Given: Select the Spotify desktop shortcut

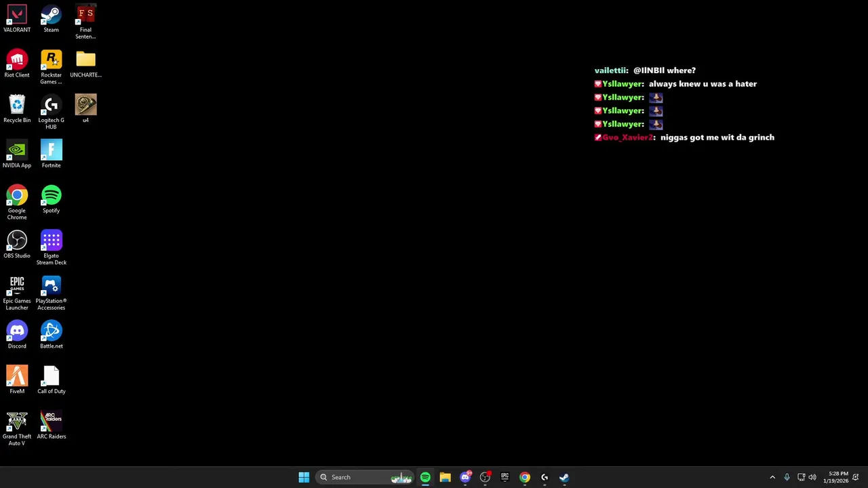Looking at the screenshot, I should point(51,200).
